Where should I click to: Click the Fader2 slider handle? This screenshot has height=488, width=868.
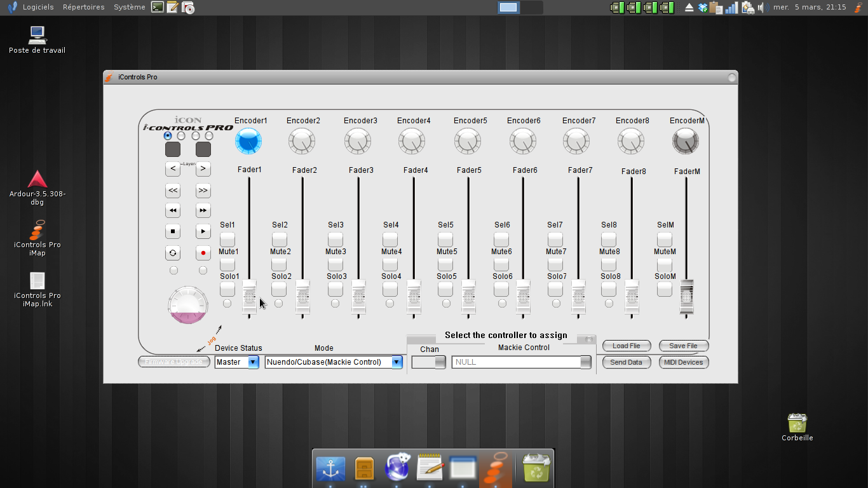tap(302, 297)
